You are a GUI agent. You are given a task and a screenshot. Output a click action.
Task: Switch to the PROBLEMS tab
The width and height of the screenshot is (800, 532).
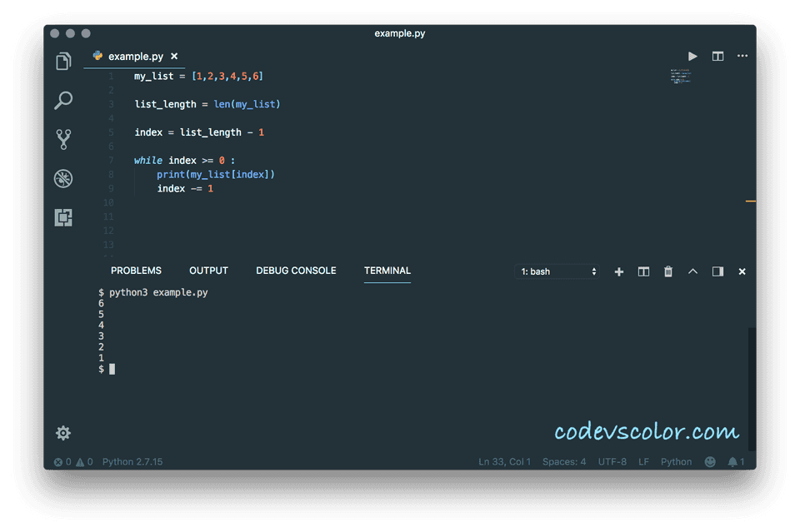(136, 271)
